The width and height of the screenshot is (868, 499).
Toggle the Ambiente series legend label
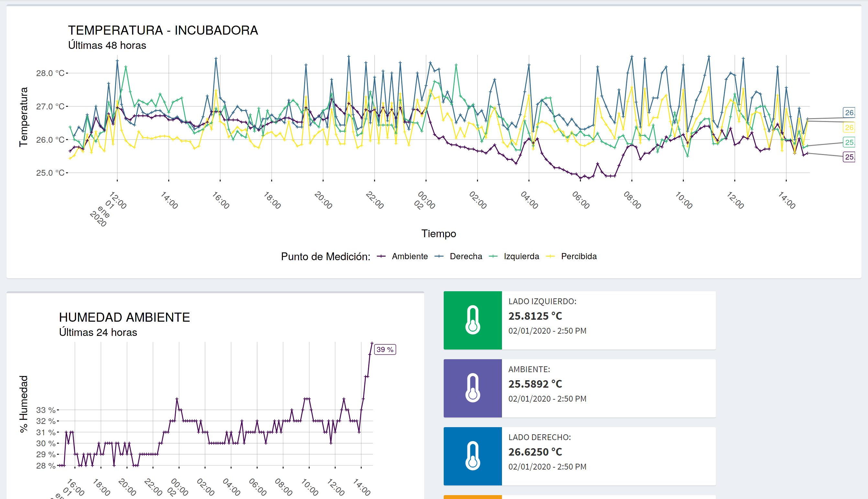(x=409, y=256)
